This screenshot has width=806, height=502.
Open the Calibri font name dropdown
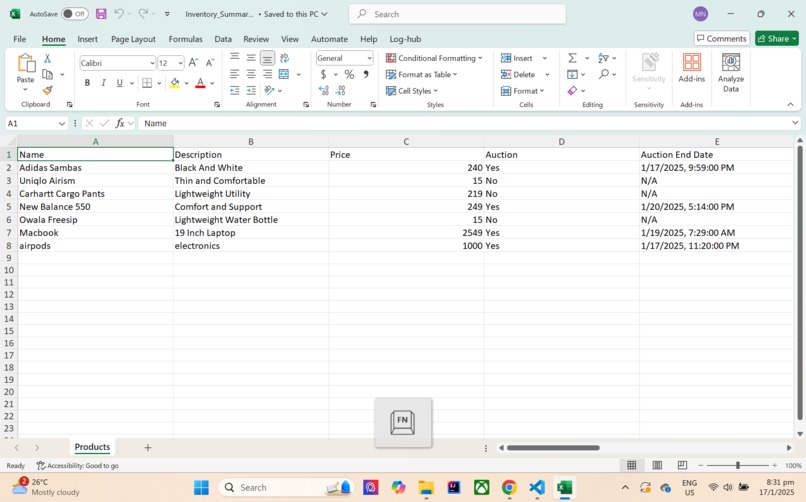pos(152,63)
